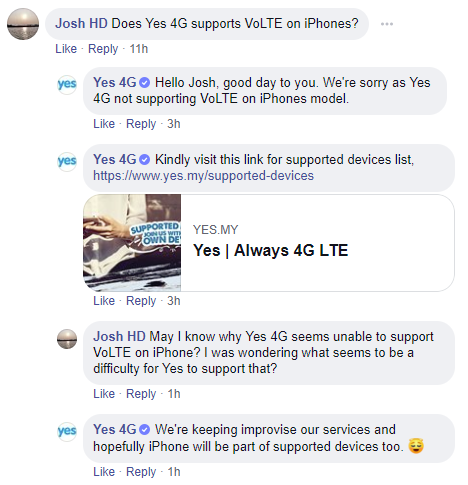Open the three-dot options on Josh's comment
468x485 pixels.
[387, 24]
